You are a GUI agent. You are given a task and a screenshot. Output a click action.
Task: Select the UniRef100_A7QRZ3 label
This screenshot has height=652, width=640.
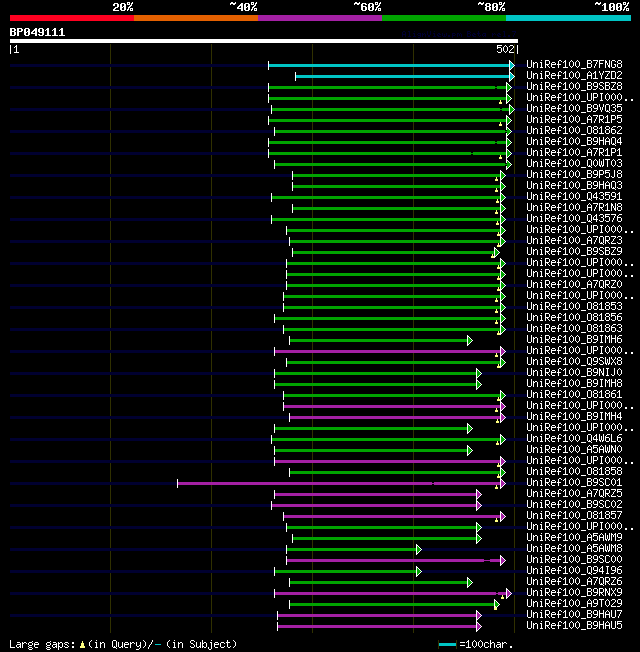pos(574,240)
